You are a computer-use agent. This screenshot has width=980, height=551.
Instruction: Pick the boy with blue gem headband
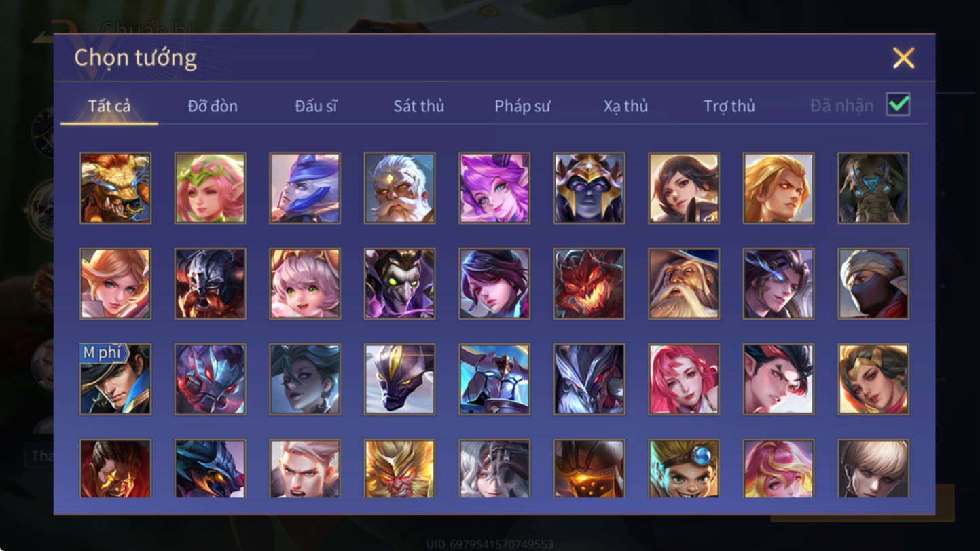pos(684,468)
